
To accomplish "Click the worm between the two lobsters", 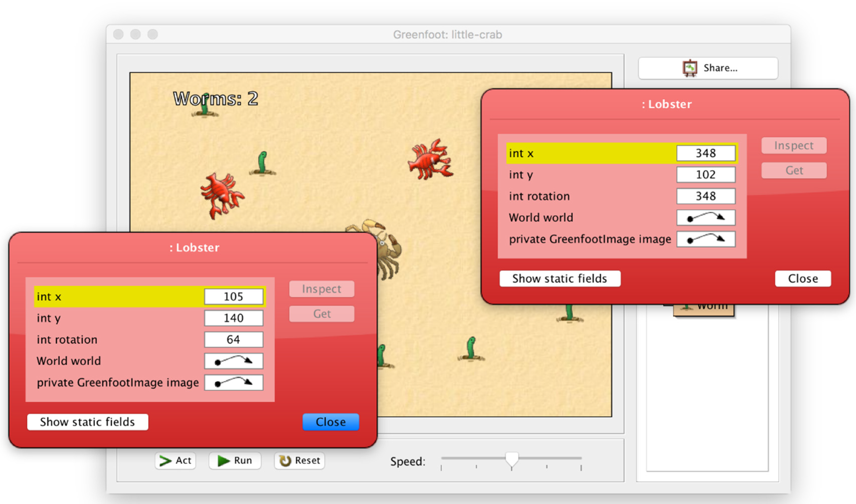I will (x=263, y=164).
